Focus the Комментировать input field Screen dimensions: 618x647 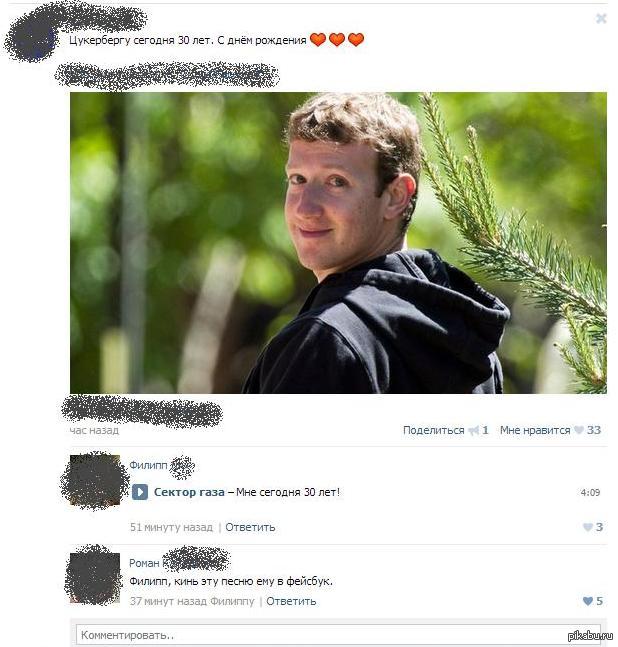pyautogui.click(x=338, y=635)
